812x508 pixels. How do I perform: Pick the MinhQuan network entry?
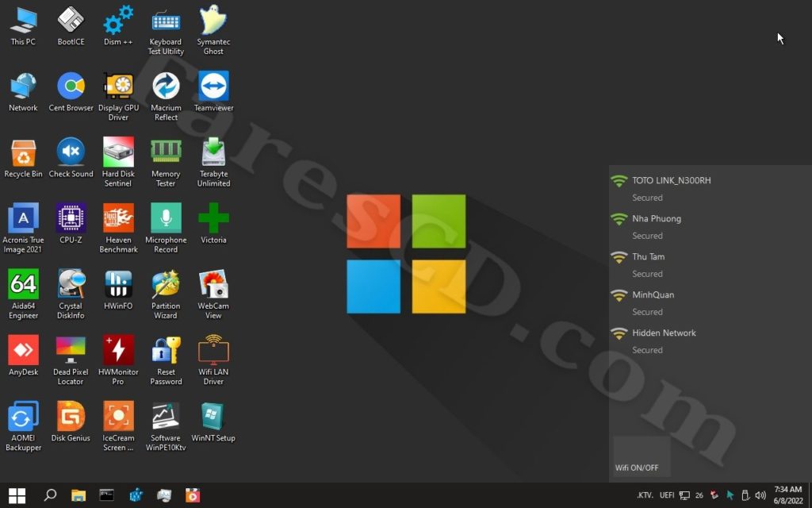coord(710,302)
